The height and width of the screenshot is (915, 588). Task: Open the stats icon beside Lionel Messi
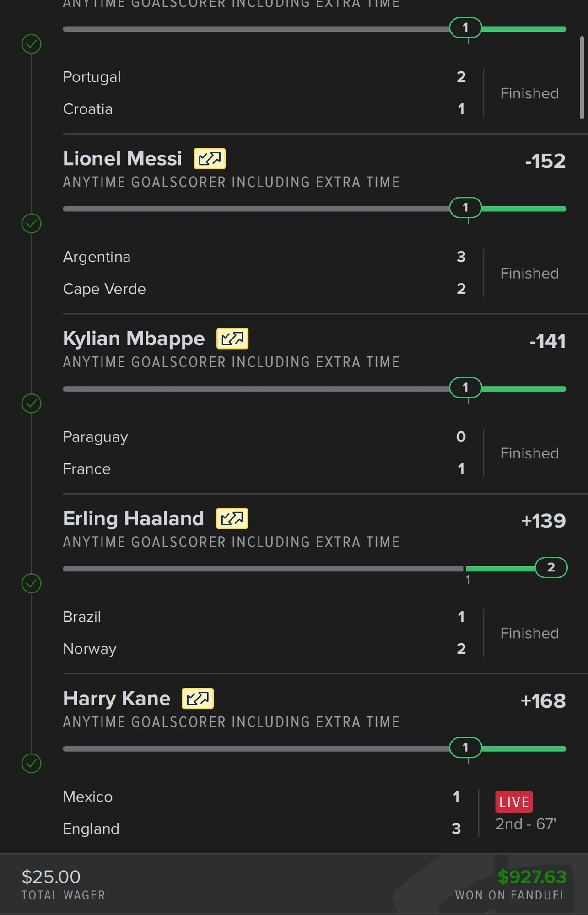[210, 159]
